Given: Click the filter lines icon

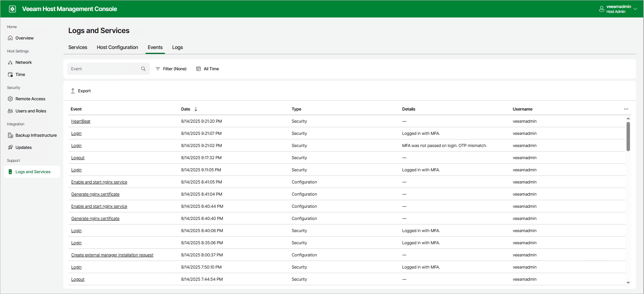Looking at the screenshot, I should 158,69.
